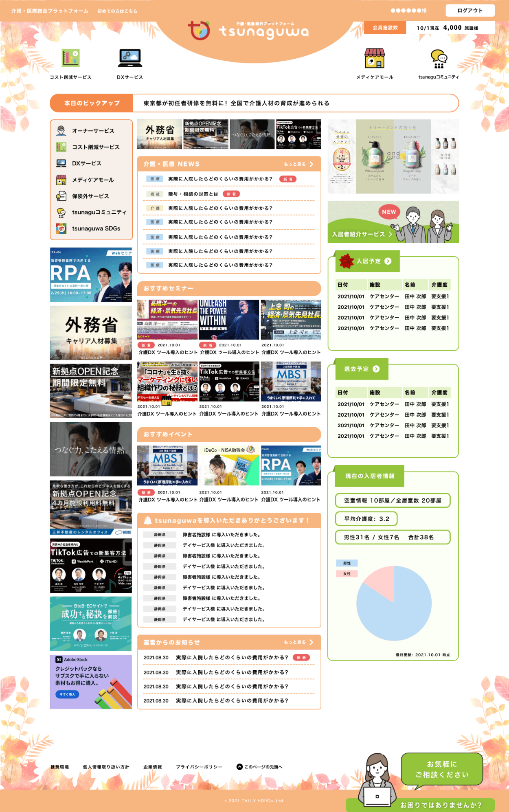
Task: Expand 介護・医療 NEWS with もっと見る
Action: coord(298,164)
